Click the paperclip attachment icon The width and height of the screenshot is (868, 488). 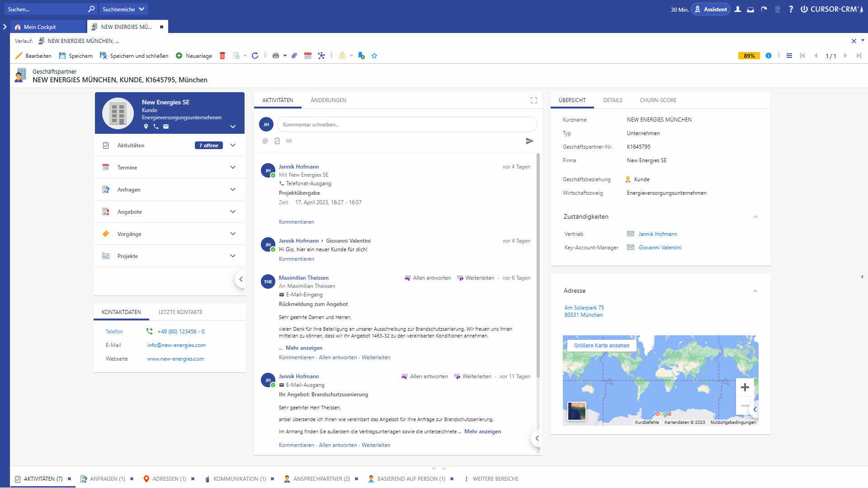[294, 56]
